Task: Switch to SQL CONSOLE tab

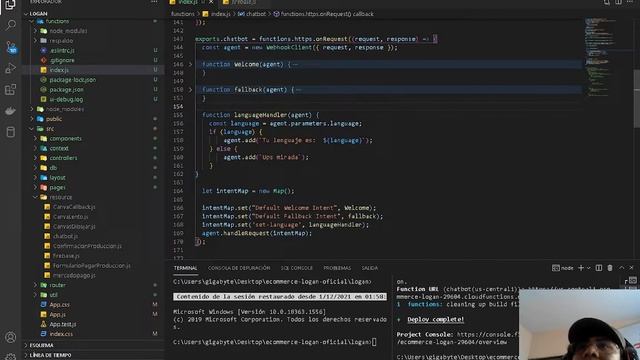Action: tap(296, 268)
